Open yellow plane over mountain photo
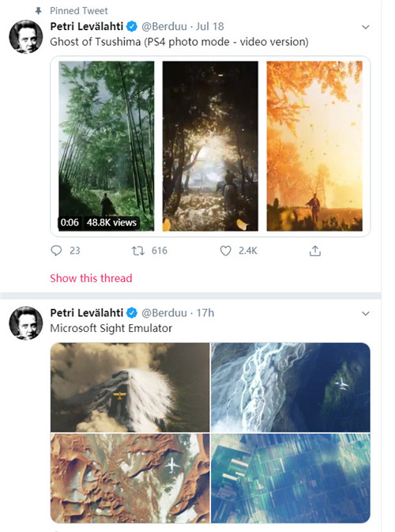 (130, 387)
